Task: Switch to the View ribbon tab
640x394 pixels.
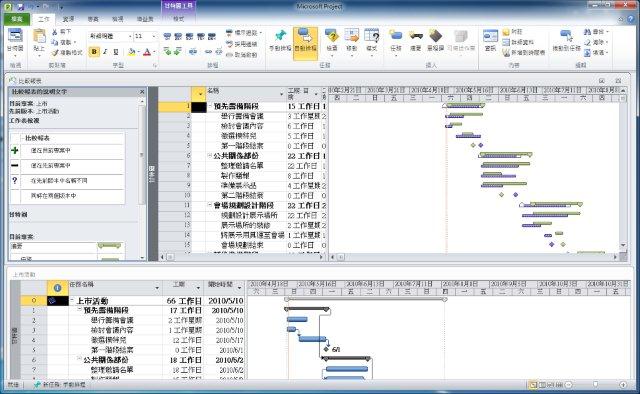Action: pyautogui.click(x=118, y=19)
